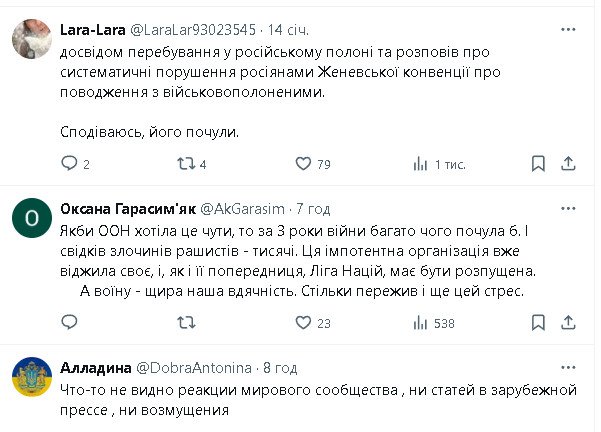Open Оксана Гарасим'як's green avatar
601x432 pixels.
tap(32, 217)
